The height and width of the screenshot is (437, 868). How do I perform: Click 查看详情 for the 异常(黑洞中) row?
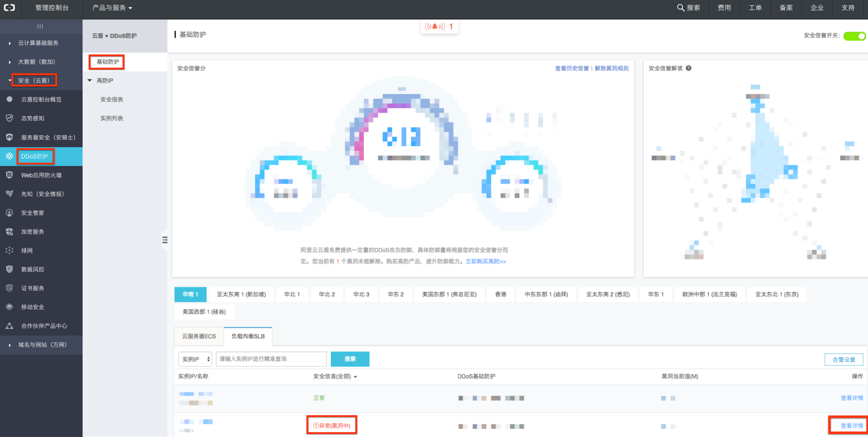pos(852,426)
